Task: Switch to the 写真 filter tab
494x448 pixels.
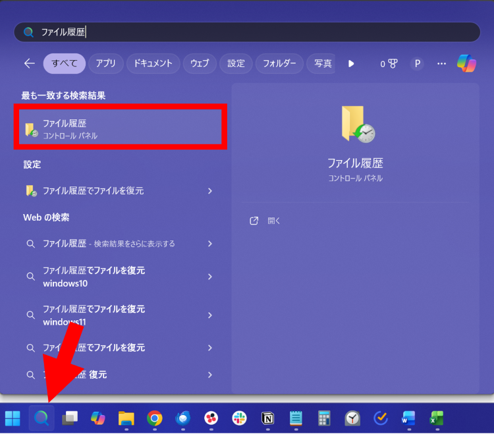Action: coord(322,63)
